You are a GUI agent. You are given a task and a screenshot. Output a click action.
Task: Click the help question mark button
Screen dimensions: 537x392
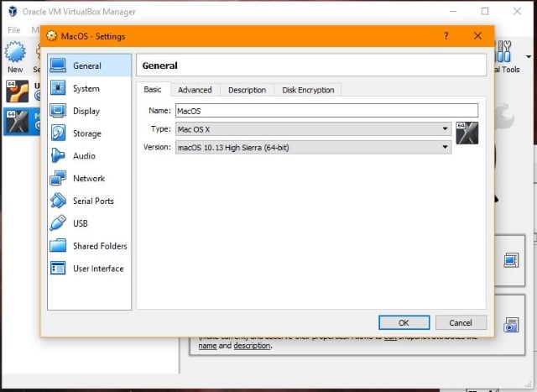tap(446, 35)
